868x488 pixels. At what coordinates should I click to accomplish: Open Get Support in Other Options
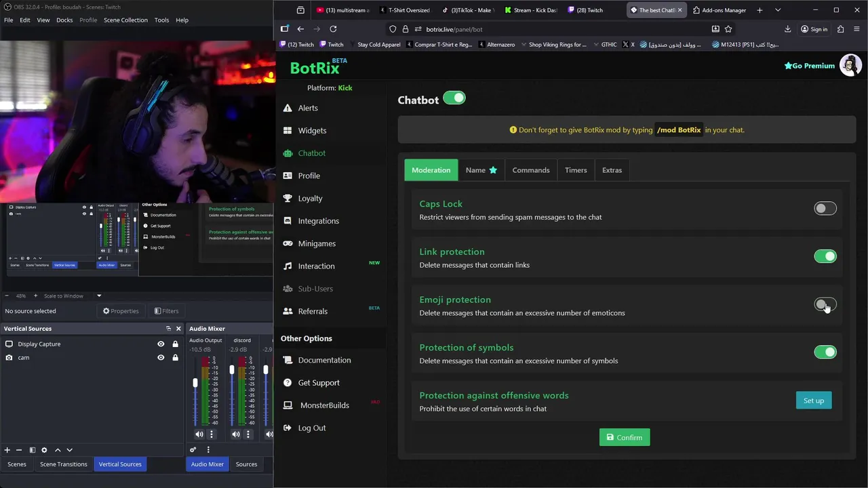[x=319, y=382]
